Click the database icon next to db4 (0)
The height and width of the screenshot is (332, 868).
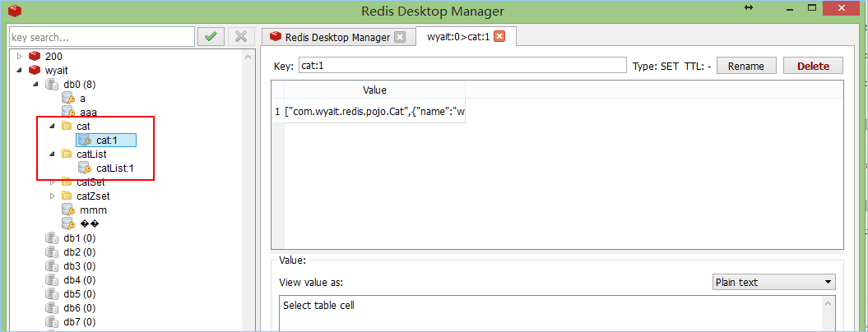[x=52, y=280]
